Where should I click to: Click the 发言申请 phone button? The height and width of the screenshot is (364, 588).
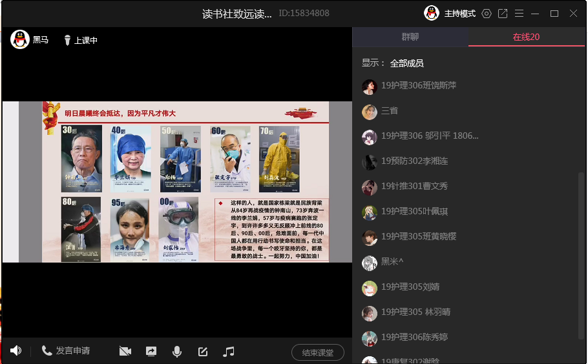point(65,351)
